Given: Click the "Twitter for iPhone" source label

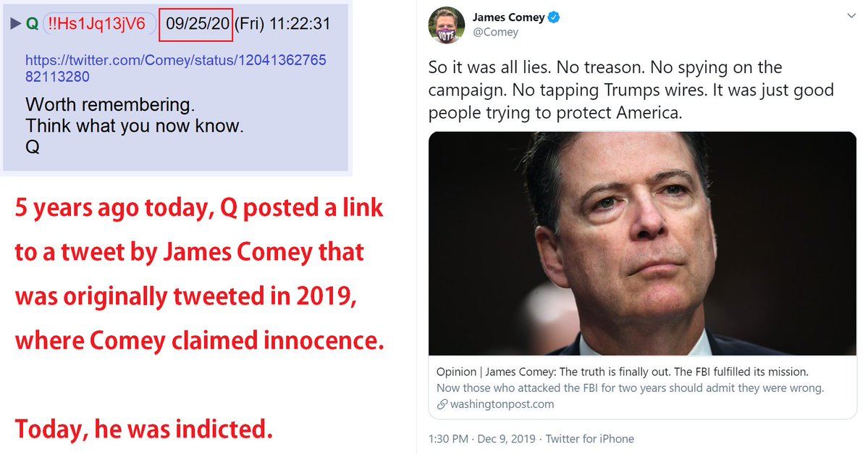Looking at the screenshot, I should (589, 438).
